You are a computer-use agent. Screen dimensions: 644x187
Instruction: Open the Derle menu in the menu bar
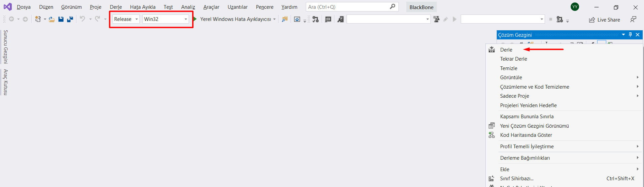[x=116, y=7]
